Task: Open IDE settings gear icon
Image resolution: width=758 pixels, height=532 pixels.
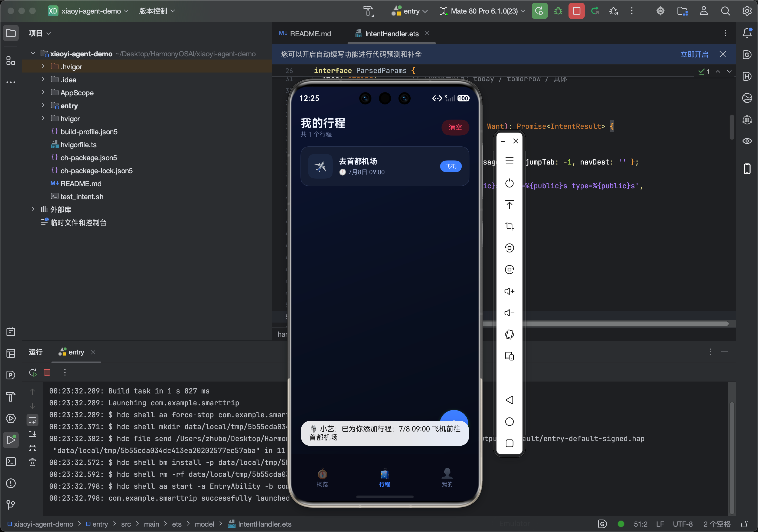Action: click(747, 11)
